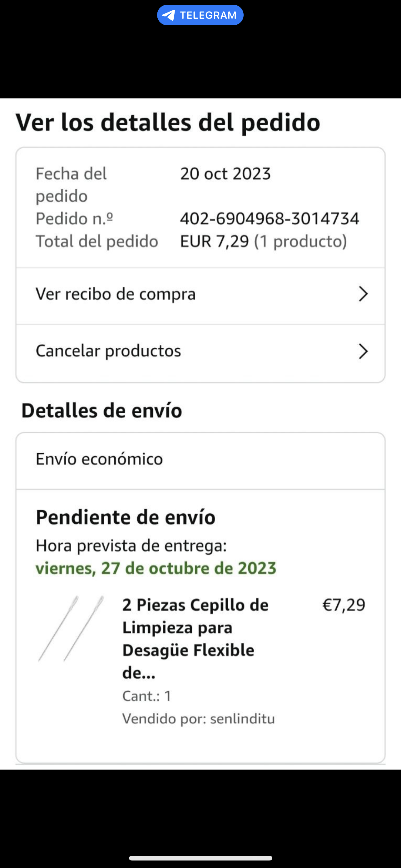401x868 pixels.
Task: Tap the home indicator bar at bottom
Action: click(x=200, y=858)
